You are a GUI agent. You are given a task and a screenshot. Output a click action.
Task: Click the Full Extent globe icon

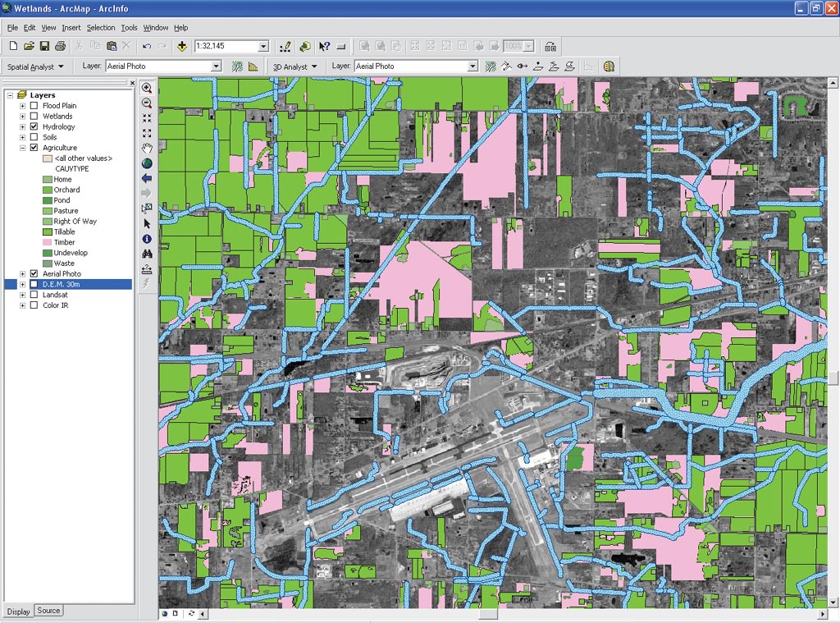pyautogui.click(x=147, y=163)
